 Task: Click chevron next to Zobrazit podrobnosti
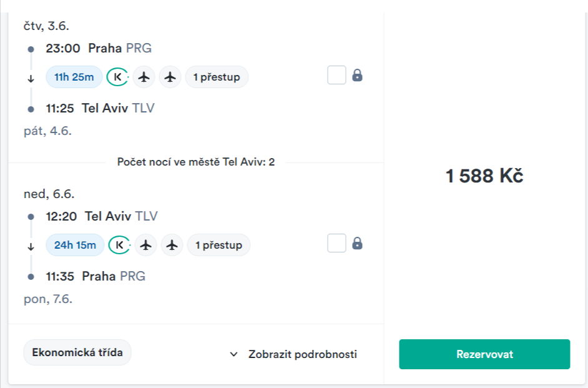[x=234, y=354]
